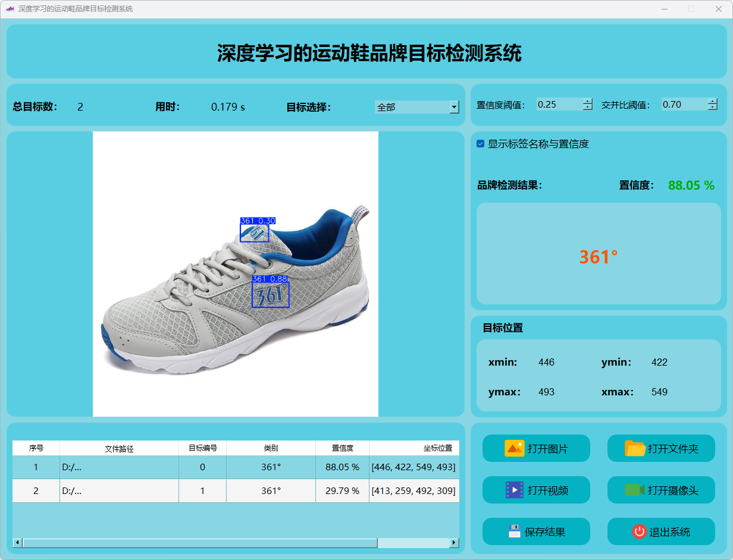The image size is (733, 560).
Task: Increase the 交并比阈值 value with up arrow
Action: point(713,101)
